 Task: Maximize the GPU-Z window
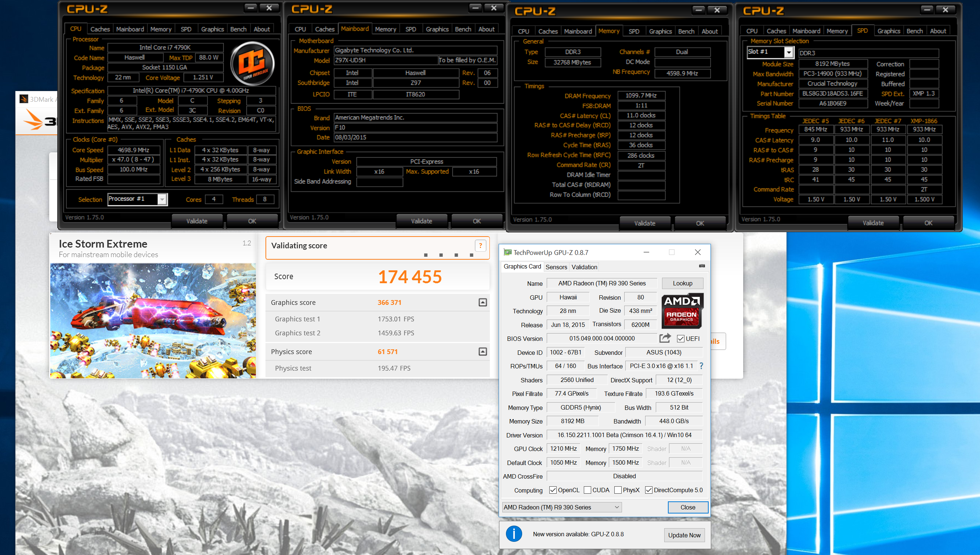(672, 252)
